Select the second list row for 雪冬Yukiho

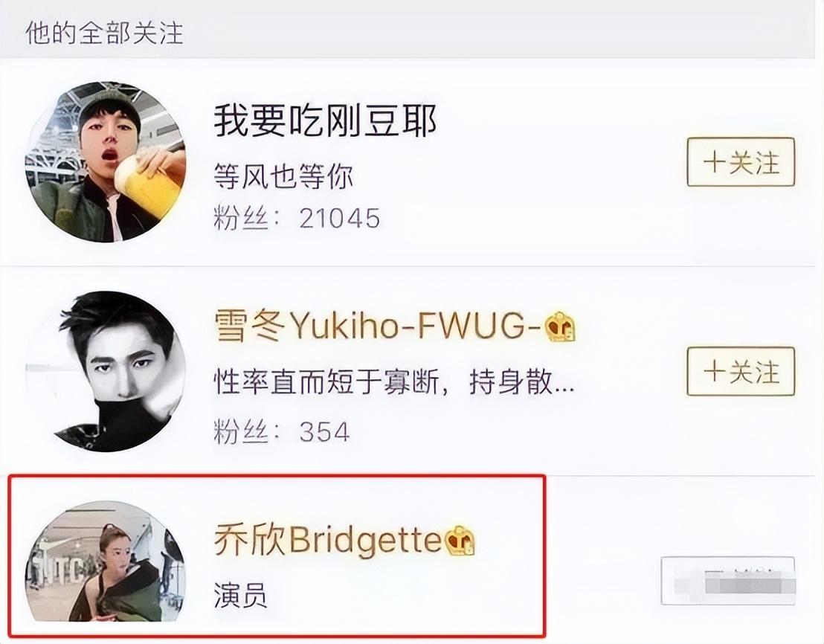[408, 371]
